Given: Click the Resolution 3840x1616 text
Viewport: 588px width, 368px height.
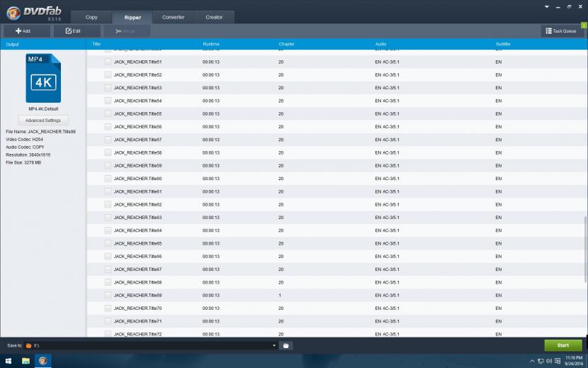Looking at the screenshot, I should [x=28, y=155].
